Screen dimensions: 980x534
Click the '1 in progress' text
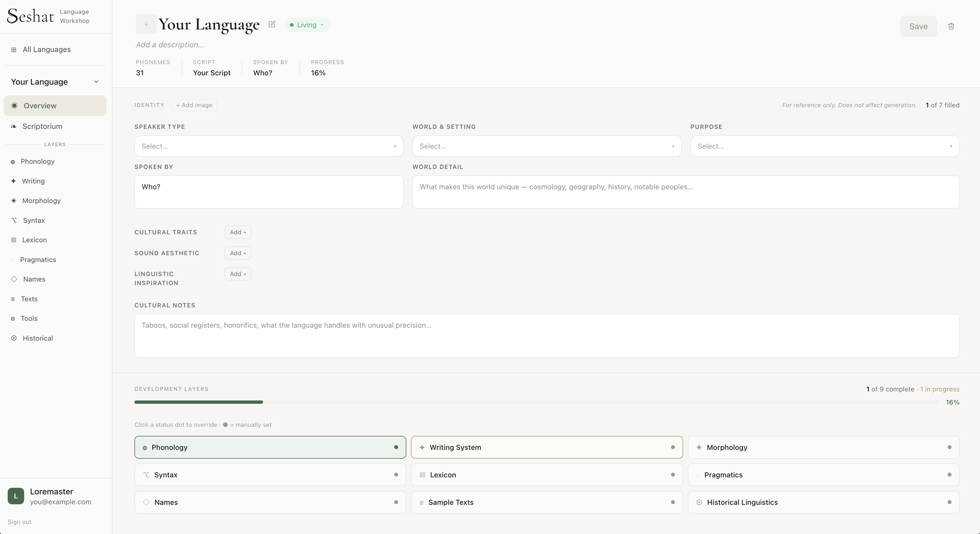(940, 389)
